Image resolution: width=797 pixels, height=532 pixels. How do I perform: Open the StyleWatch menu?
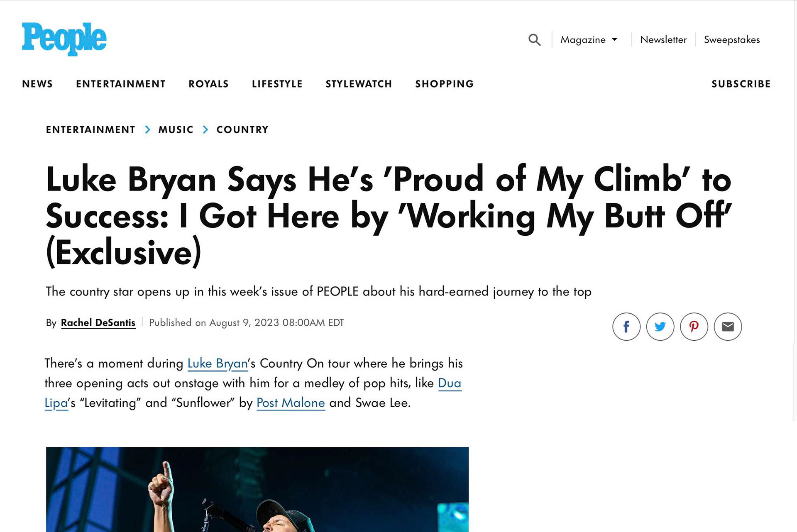pyautogui.click(x=359, y=84)
